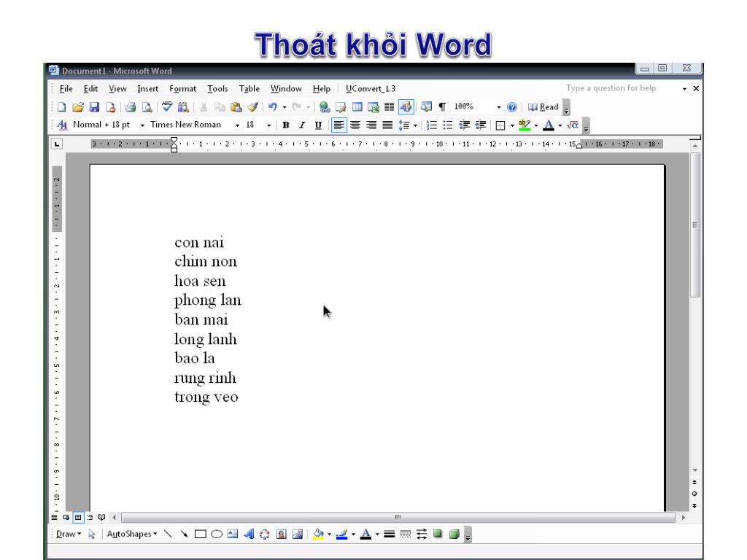
Task: Toggle Show/Hide paragraph marks
Action: pos(442,107)
